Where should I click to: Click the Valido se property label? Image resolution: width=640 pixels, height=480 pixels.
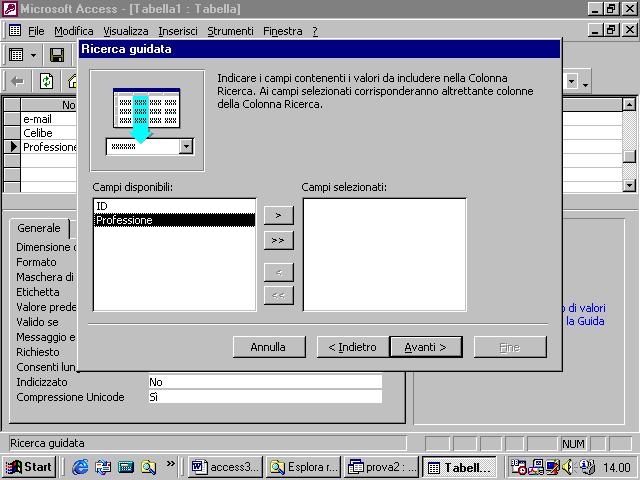(x=37, y=322)
